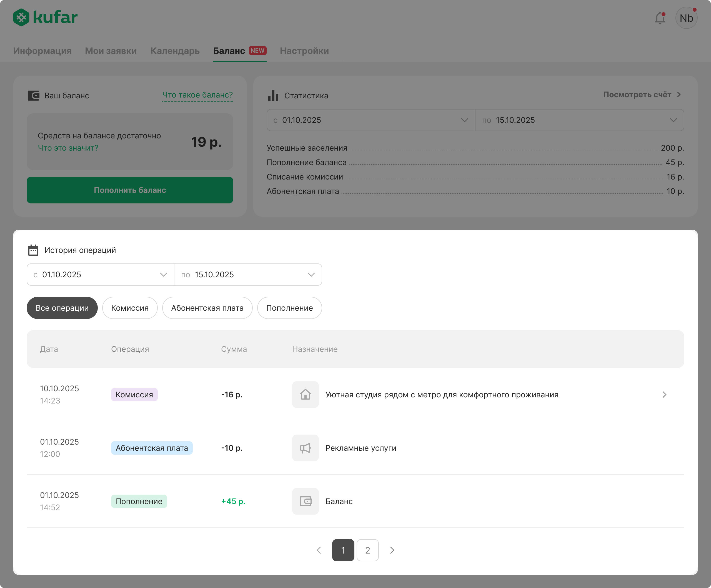Click the wallet icon in Баланс row
Screen dimensions: 711x588
(305, 501)
